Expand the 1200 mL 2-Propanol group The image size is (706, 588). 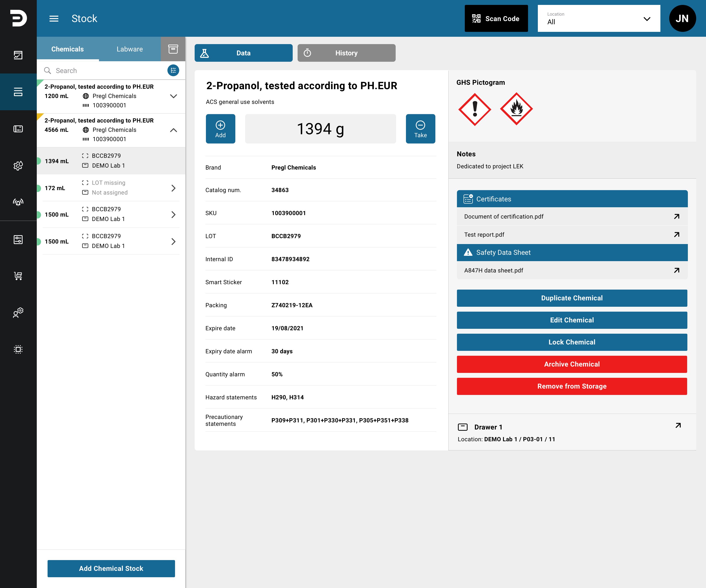click(174, 96)
